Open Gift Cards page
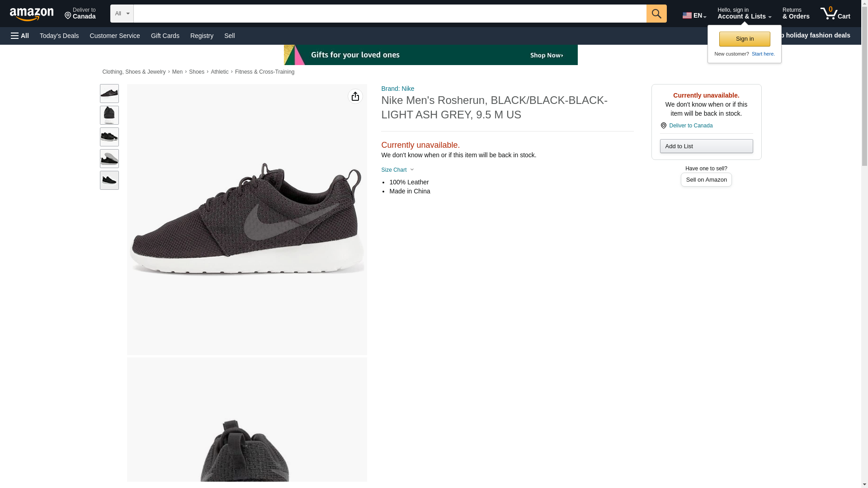Image resolution: width=868 pixels, height=488 pixels. coord(165,36)
